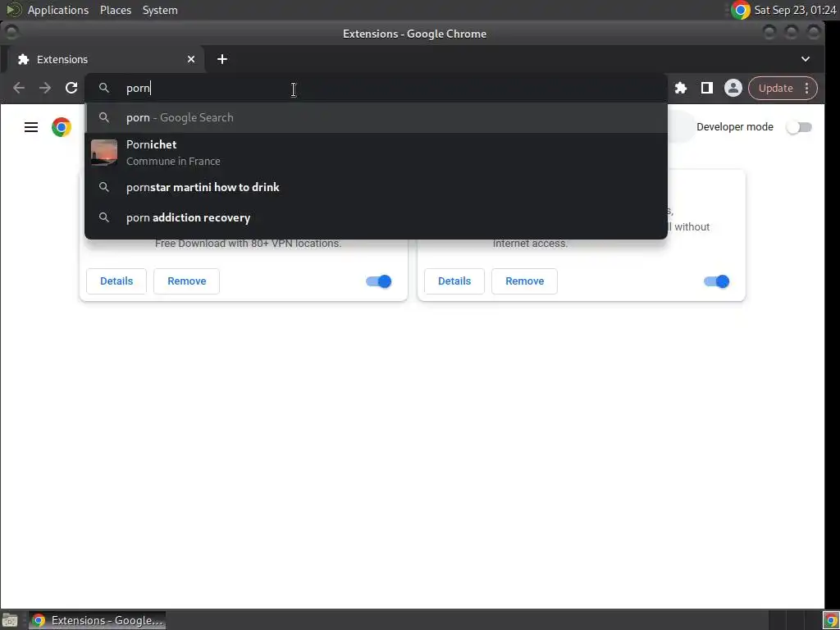The image size is (840, 630).
Task: Click 'Free Download with 80+ VPN locations' text
Action: point(248,243)
